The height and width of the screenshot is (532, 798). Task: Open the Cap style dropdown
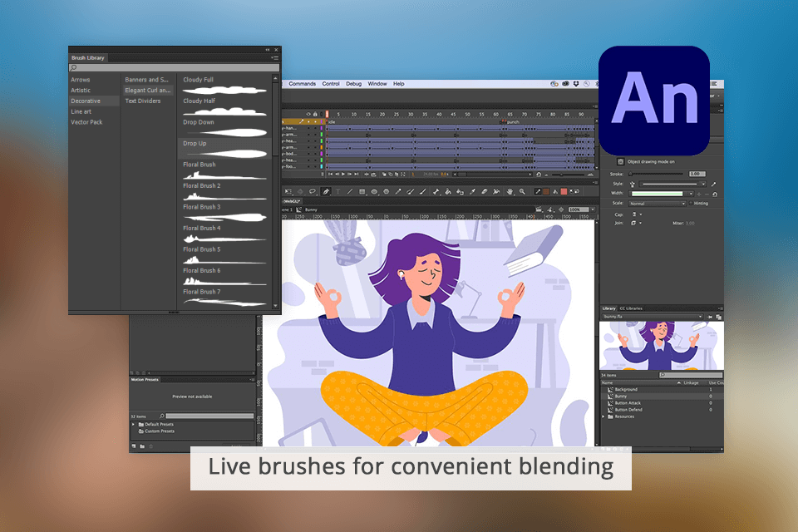tap(638, 214)
